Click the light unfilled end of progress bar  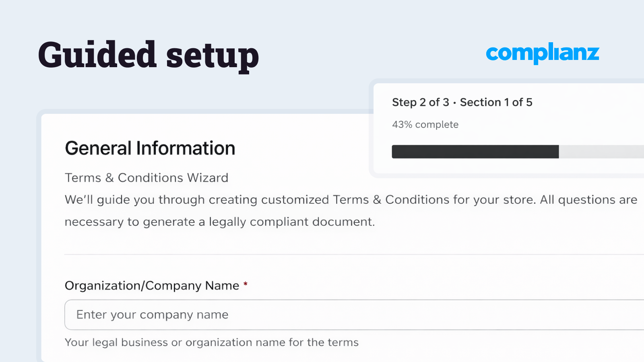click(601, 152)
